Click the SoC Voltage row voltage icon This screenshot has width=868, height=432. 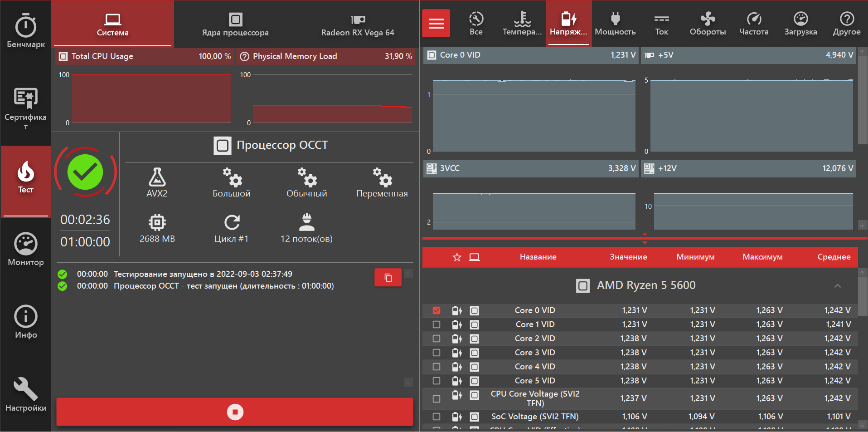click(x=457, y=417)
